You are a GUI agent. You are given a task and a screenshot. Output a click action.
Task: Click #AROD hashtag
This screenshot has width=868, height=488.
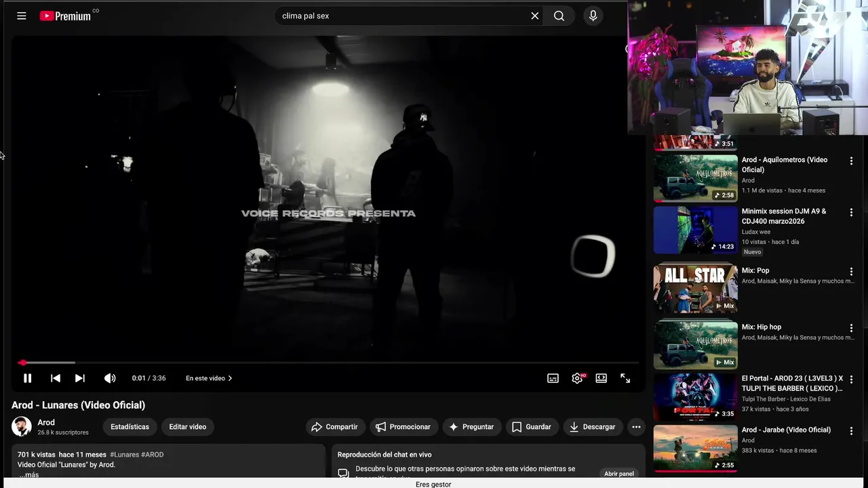[153, 455]
